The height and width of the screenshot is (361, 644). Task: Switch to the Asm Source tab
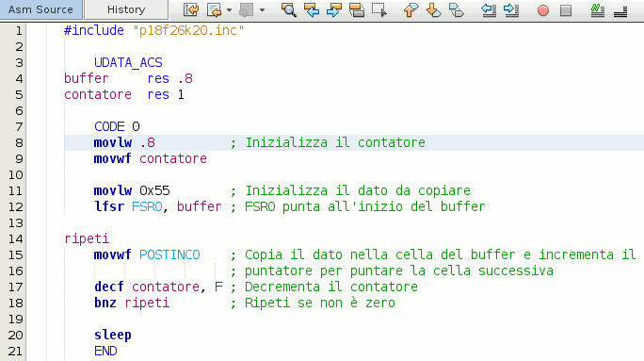[40, 9]
